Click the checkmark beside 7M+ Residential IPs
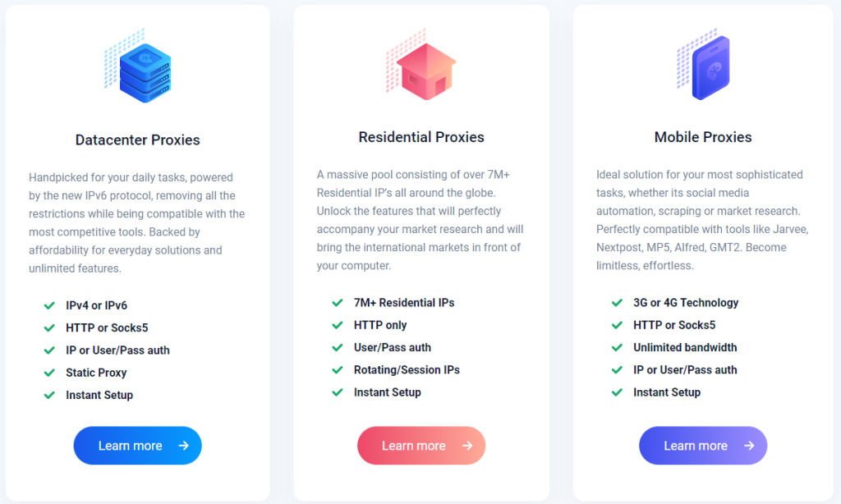 338,303
